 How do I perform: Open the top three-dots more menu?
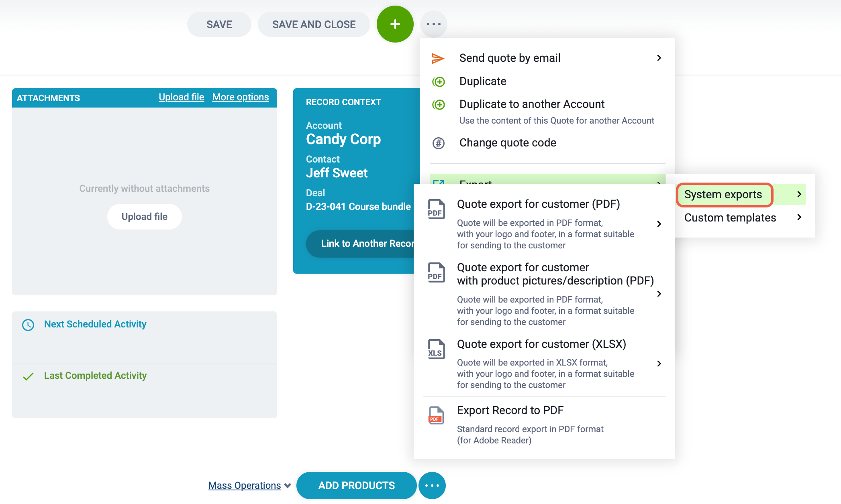(433, 24)
